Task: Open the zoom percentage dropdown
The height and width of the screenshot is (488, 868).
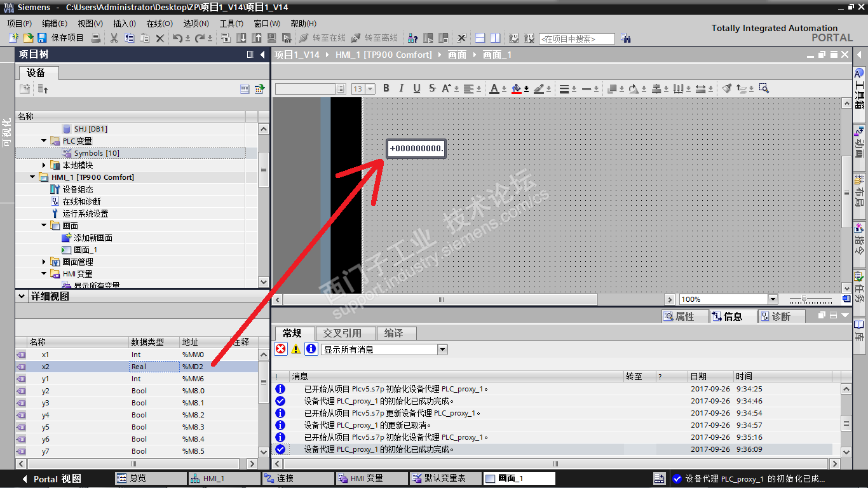Action: click(x=773, y=299)
